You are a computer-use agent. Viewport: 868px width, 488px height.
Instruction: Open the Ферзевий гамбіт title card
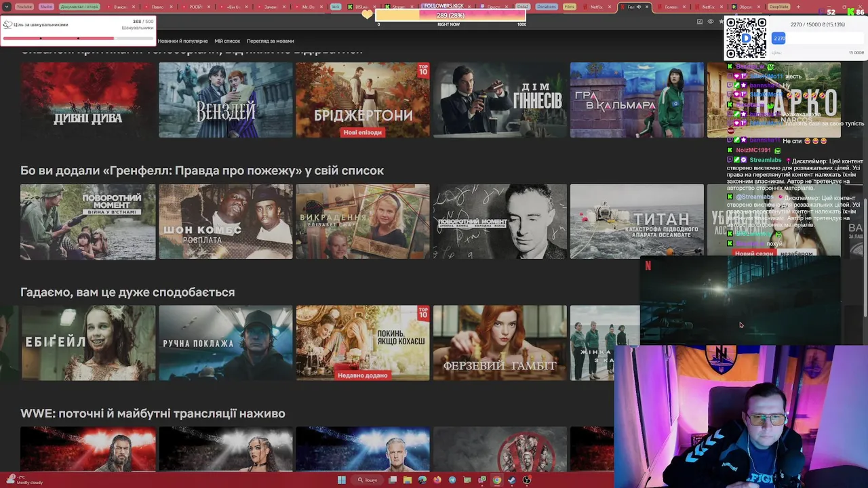[x=500, y=343]
